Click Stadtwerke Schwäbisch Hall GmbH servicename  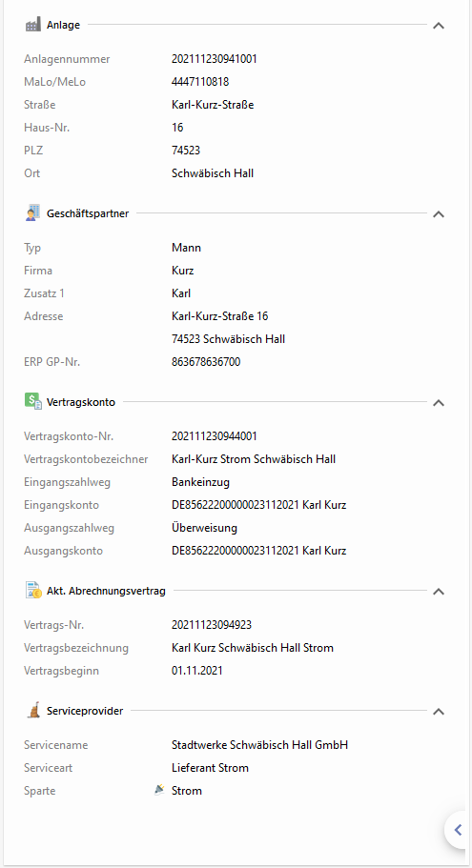coord(259,745)
